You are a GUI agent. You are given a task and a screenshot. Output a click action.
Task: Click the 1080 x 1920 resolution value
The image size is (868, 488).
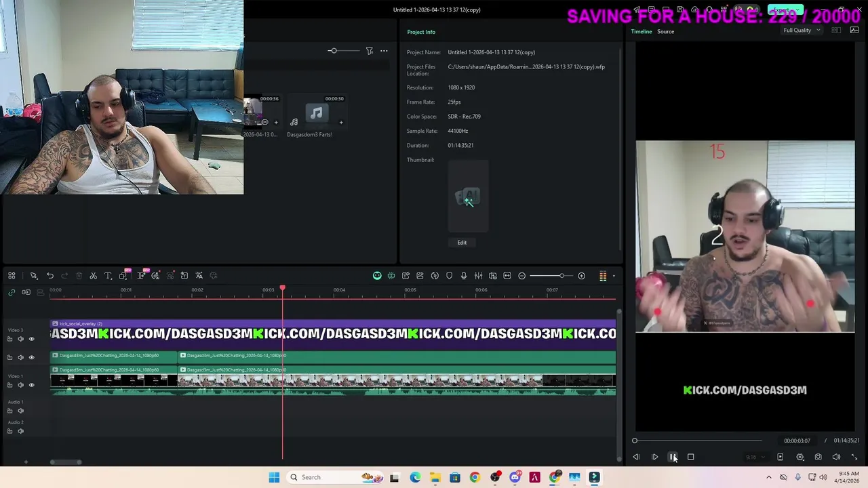click(x=461, y=87)
